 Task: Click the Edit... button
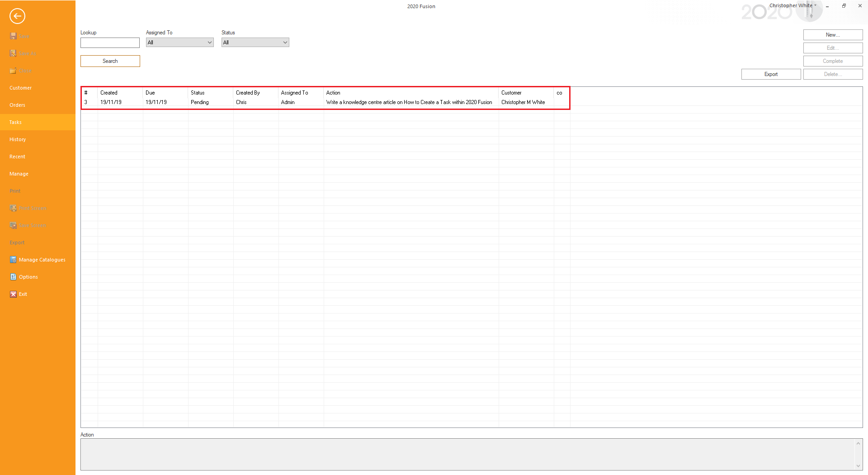(833, 48)
